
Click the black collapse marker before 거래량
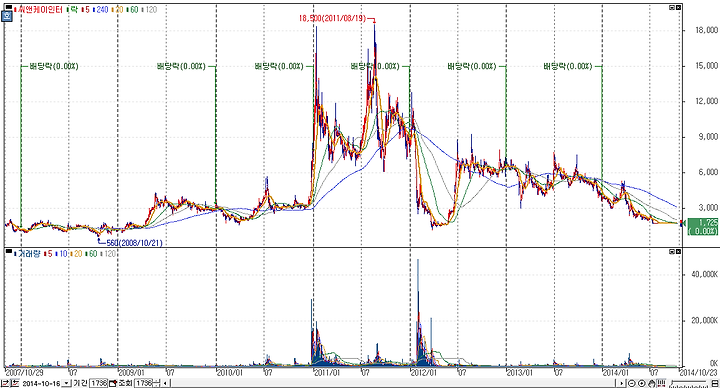click(8, 251)
